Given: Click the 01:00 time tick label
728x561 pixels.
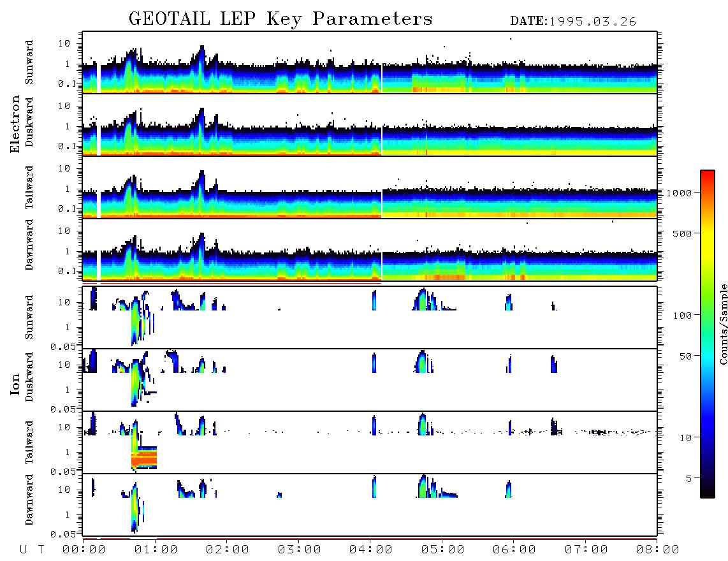Looking at the screenshot, I should 156,550.
